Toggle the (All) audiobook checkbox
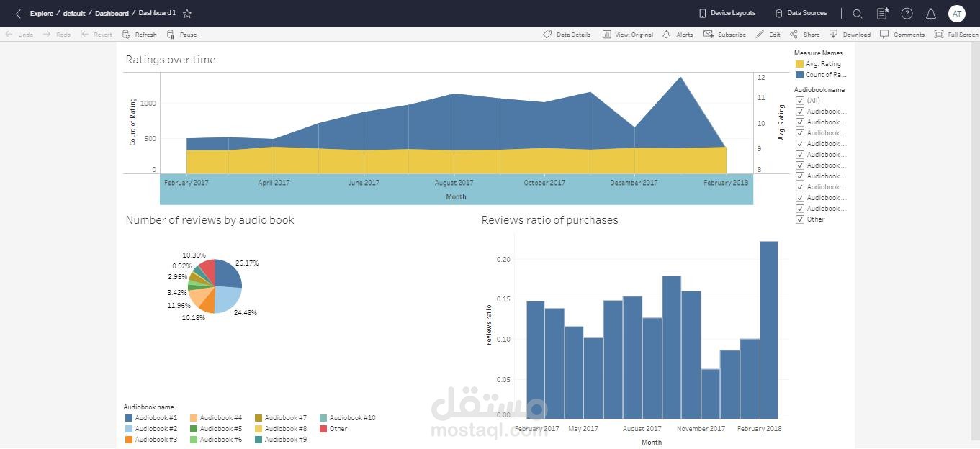Screen dimensions: 980x449 pyautogui.click(x=800, y=101)
